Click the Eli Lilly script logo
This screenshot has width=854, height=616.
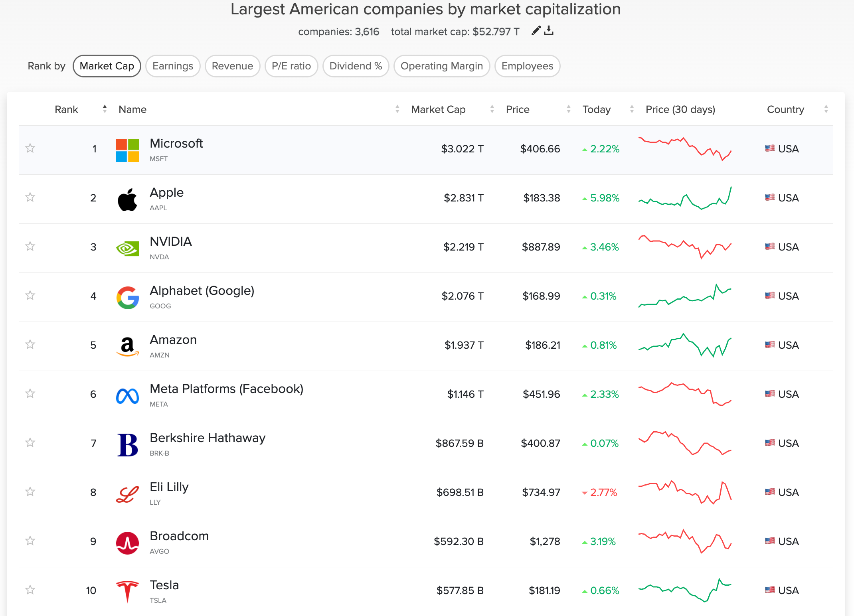coord(127,494)
